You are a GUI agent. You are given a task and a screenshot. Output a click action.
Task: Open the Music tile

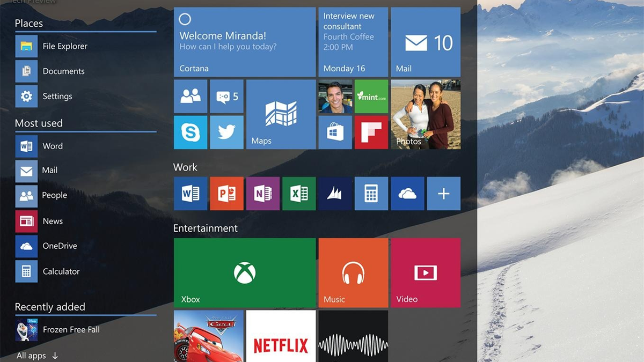tap(353, 272)
